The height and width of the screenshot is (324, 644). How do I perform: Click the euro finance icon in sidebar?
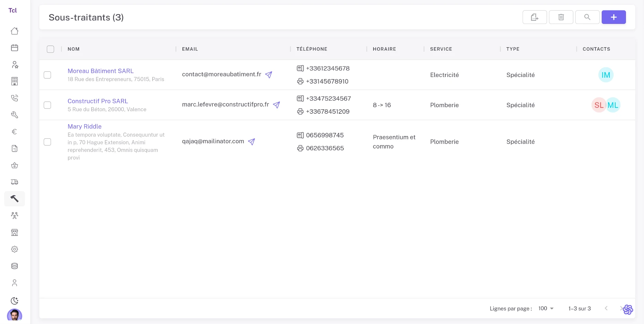pos(15,131)
